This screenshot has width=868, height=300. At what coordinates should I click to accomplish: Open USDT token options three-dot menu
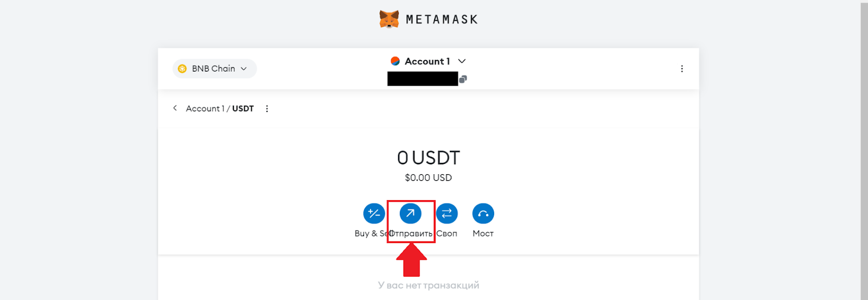click(x=267, y=108)
